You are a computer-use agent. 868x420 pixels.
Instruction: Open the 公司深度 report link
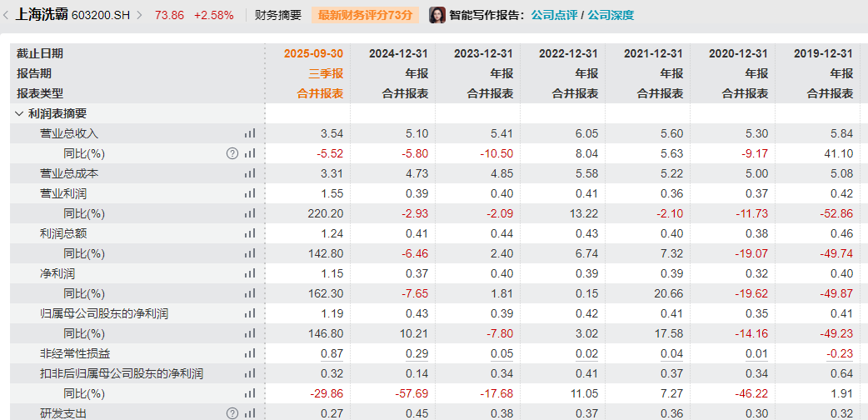coord(611,15)
